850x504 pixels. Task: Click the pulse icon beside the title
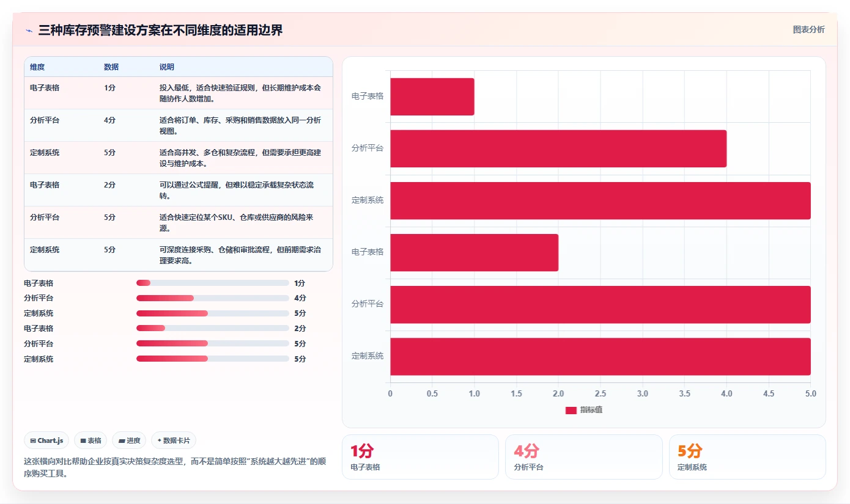(x=29, y=31)
